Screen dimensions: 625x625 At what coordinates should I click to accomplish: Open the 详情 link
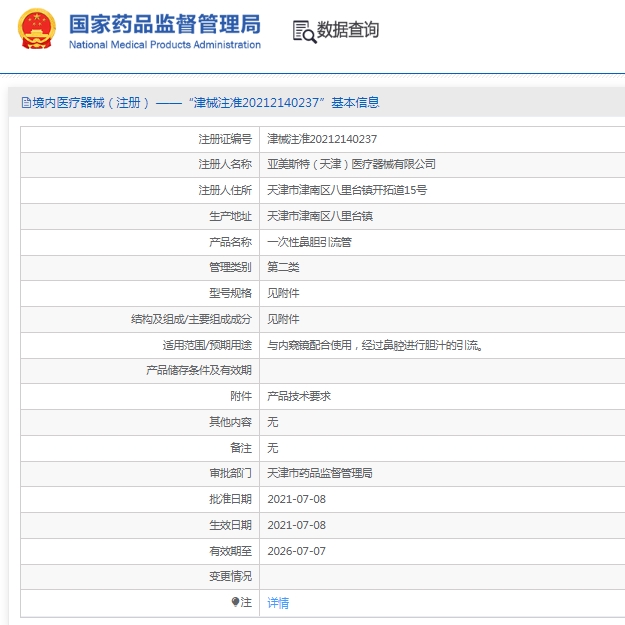278,603
